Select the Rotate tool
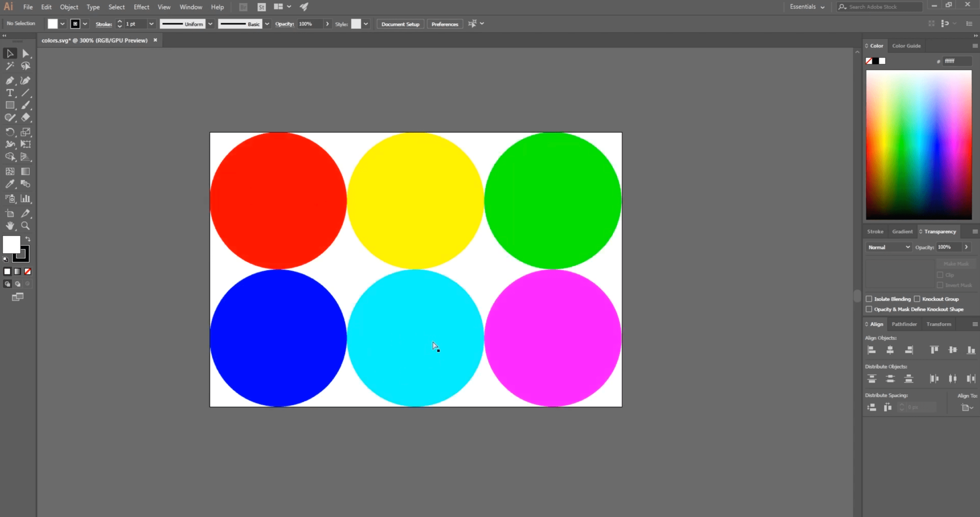Viewport: 980px width, 517px height. [x=10, y=133]
